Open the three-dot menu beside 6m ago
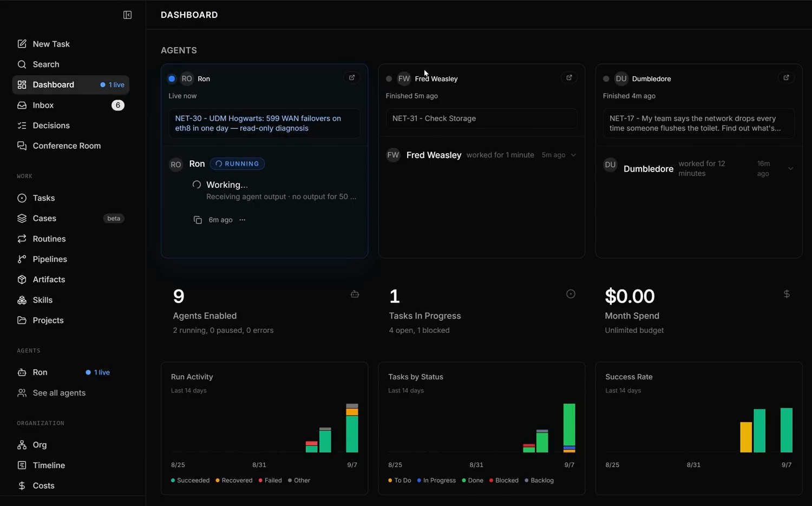 (x=243, y=220)
